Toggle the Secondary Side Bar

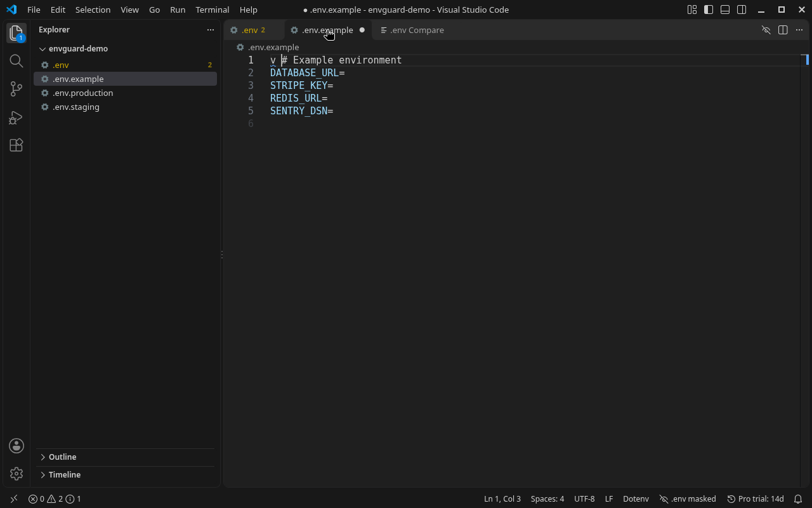pyautogui.click(x=742, y=10)
